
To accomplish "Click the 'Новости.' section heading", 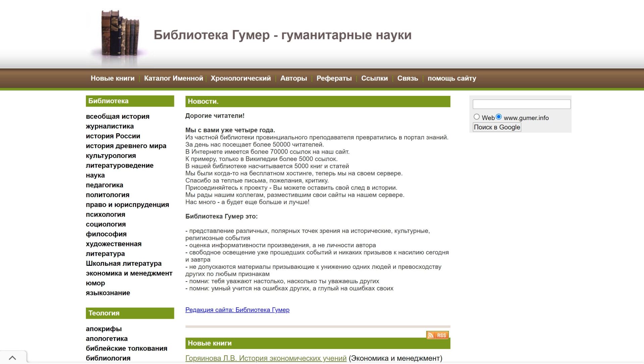I will (318, 101).
